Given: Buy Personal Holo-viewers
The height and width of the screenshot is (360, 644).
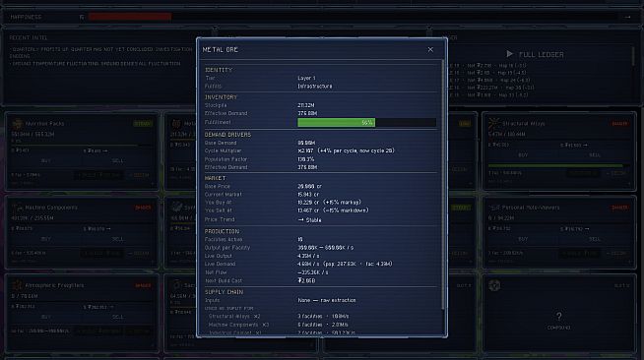Looking at the screenshot, I should (523, 239).
